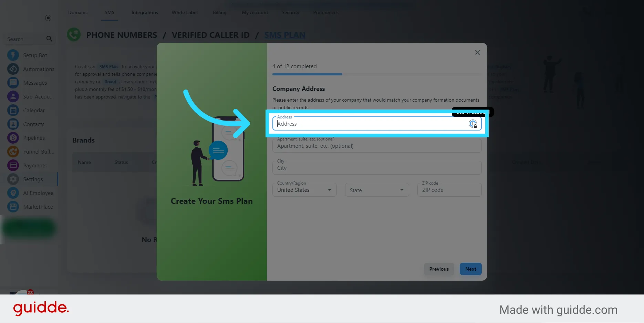This screenshot has height=323, width=644.
Task: Open the VERIFIED CALLER ID breadcrumb
Action: click(x=211, y=35)
